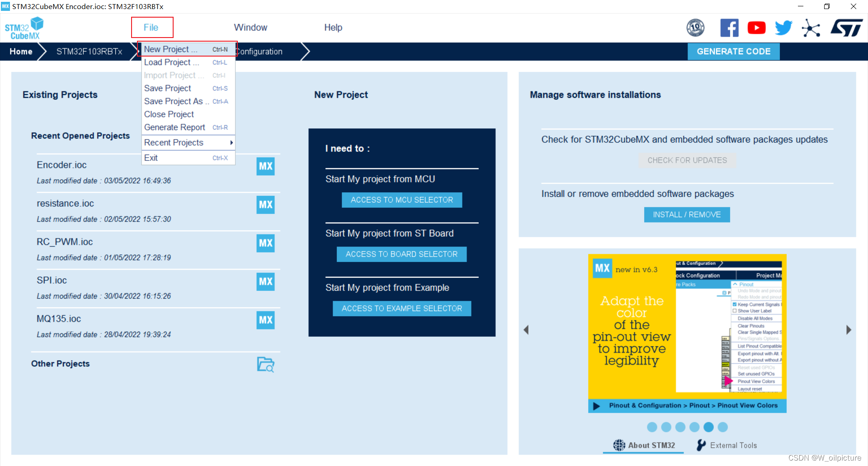Choose New Project from File menu
Screen dimensions: 868x466
189,49
